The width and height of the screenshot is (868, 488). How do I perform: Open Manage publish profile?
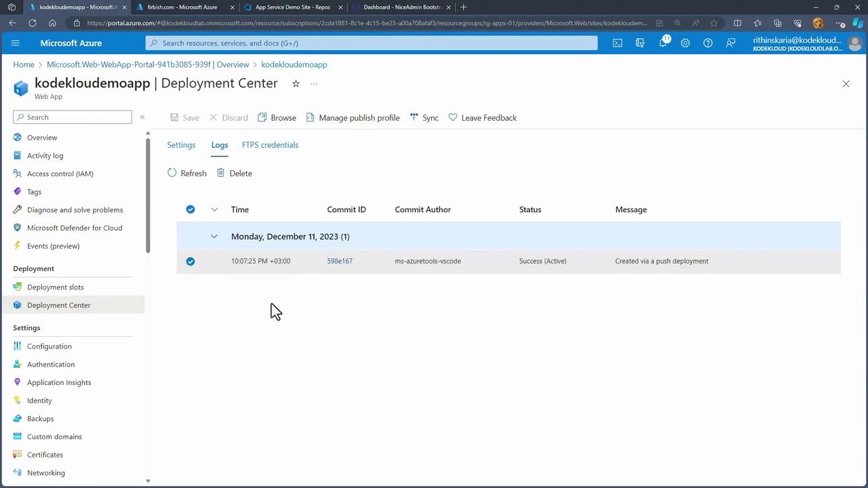point(353,117)
